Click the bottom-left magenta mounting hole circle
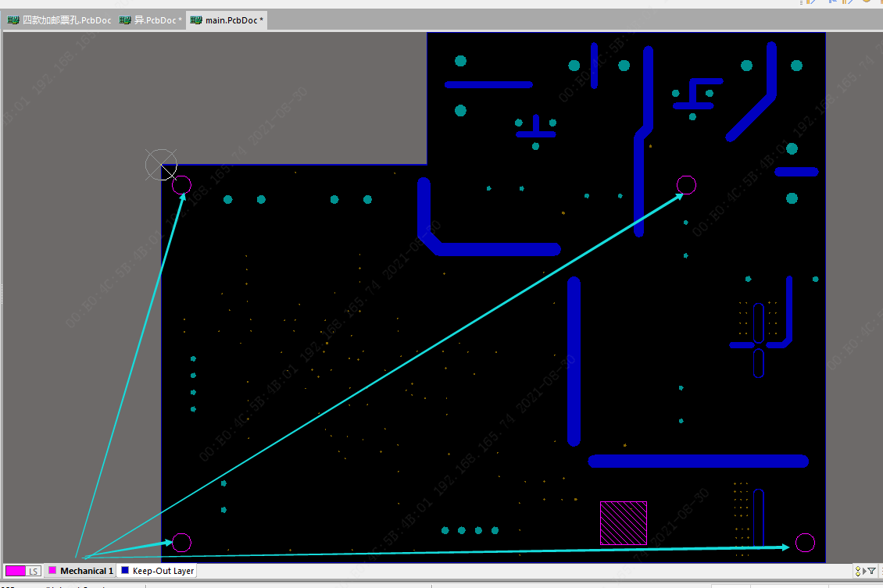Image resolution: width=883 pixels, height=588 pixels. click(181, 542)
